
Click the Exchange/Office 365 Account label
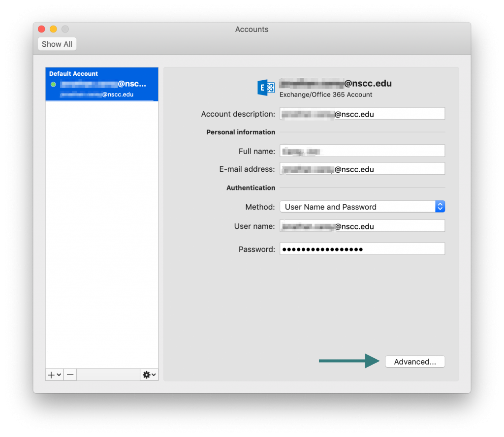click(326, 94)
